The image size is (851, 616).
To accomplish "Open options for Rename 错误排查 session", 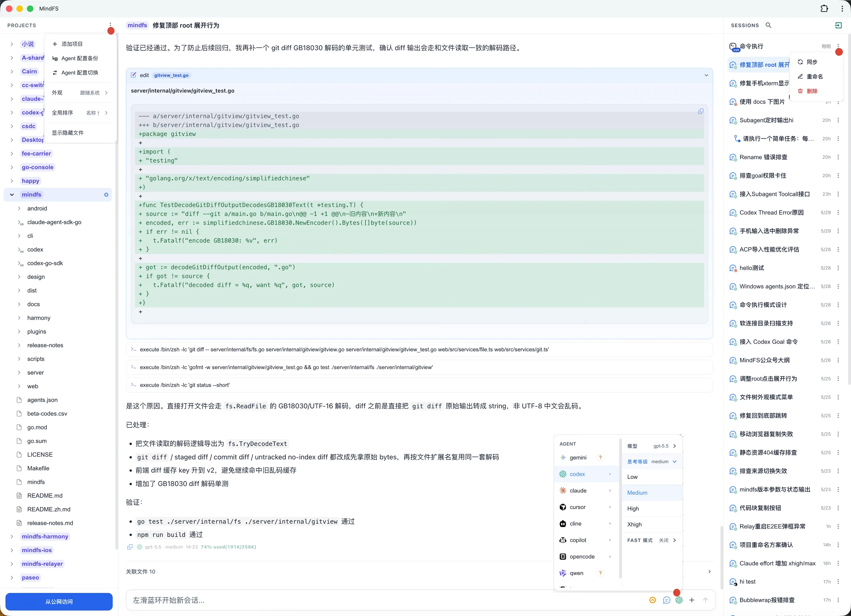I will pyautogui.click(x=838, y=157).
